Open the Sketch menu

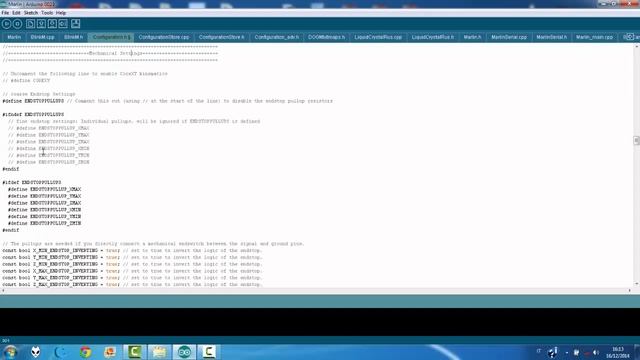pos(31,13)
